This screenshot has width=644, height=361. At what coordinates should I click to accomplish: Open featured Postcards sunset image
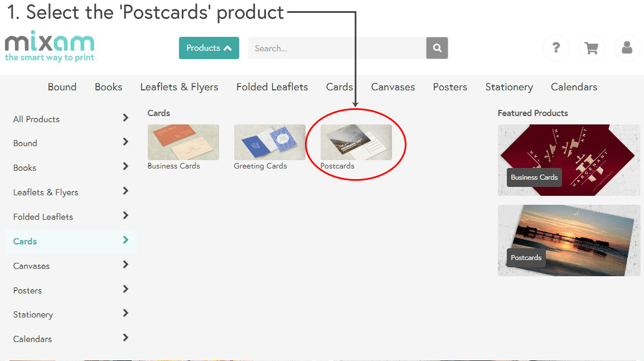569,240
